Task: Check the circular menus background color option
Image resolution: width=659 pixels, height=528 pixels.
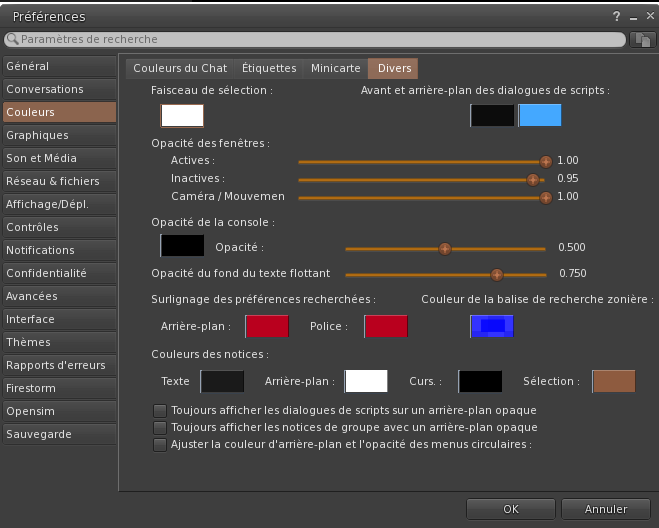Action: [160, 444]
